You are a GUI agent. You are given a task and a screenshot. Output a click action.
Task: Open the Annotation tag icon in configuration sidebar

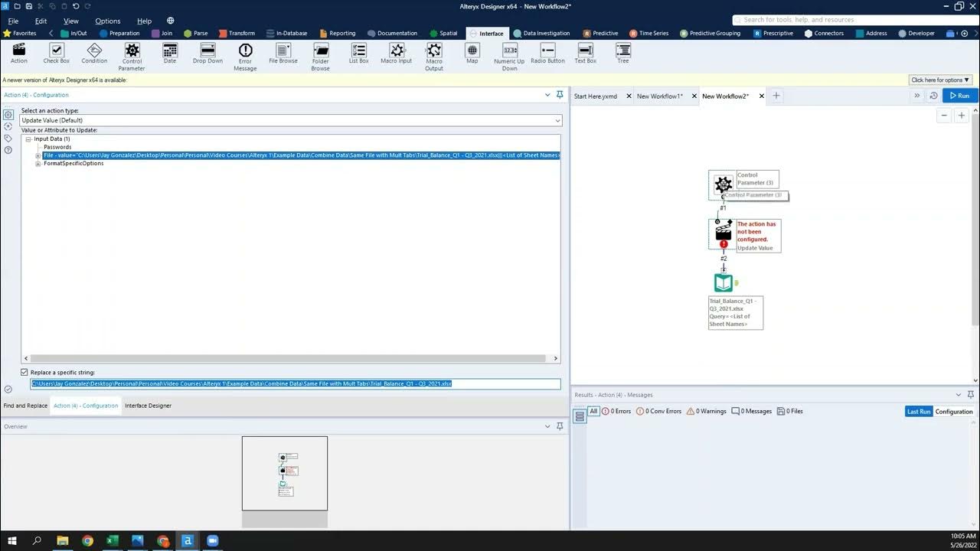click(8, 139)
